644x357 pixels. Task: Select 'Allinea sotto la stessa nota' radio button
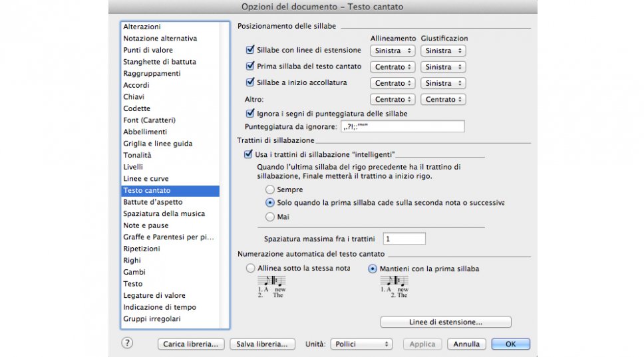[x=250, y=269]
